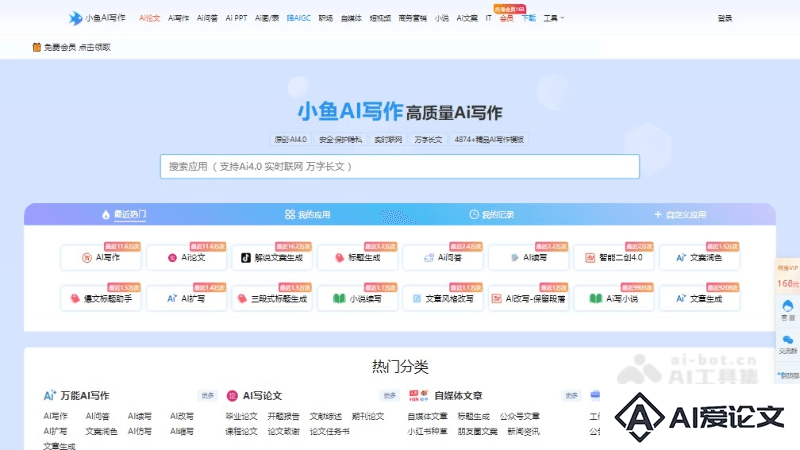Click the AI写论文 category icon
This screenshot has width=800, height=450.
232,395
